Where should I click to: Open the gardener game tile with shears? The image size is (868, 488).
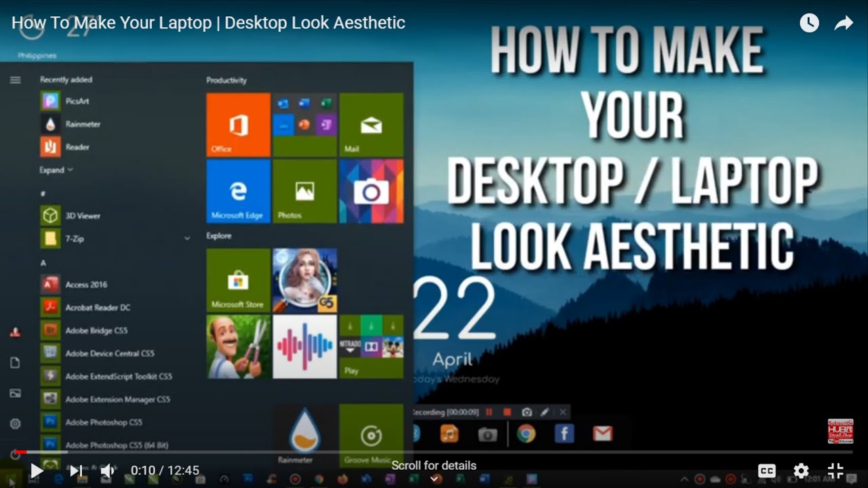(x=238, y=346)
